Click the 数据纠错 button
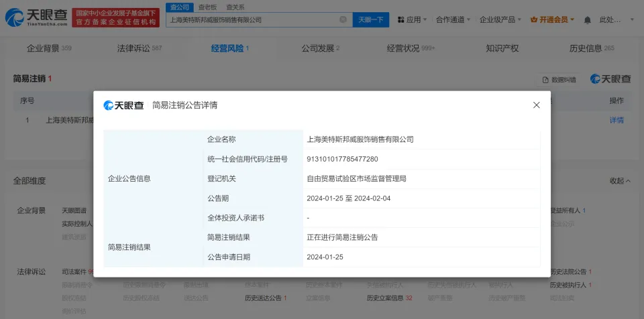 (559, 79)
